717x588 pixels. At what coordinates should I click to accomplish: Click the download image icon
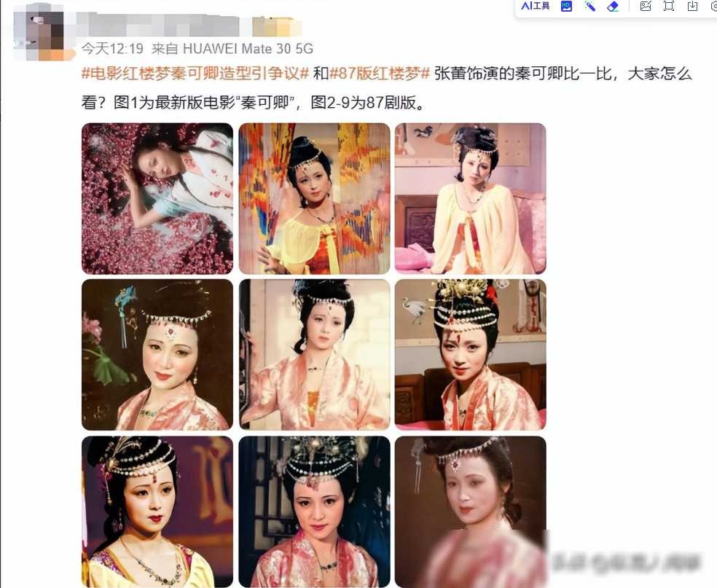693,6
